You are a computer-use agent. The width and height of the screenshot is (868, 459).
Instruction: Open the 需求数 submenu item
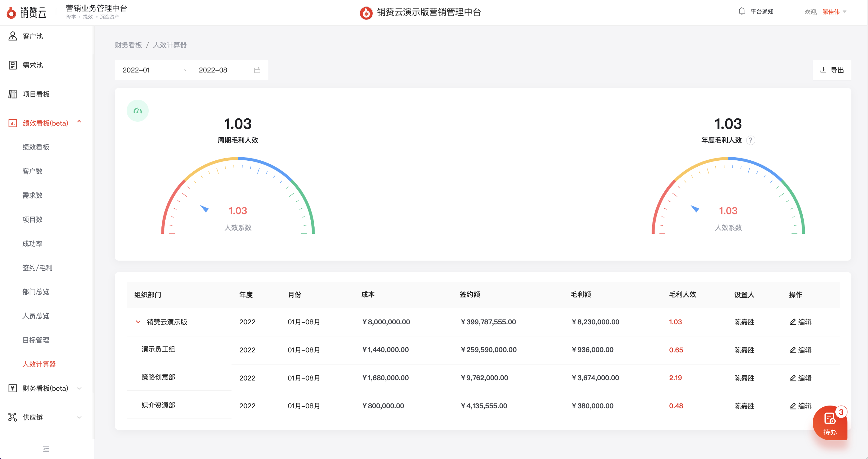click(32, 195)
